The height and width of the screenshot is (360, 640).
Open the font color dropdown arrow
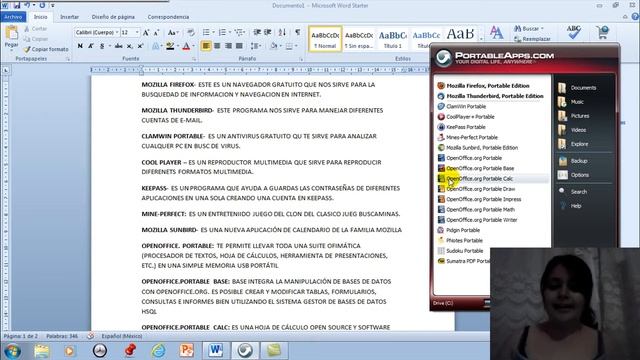193,46
